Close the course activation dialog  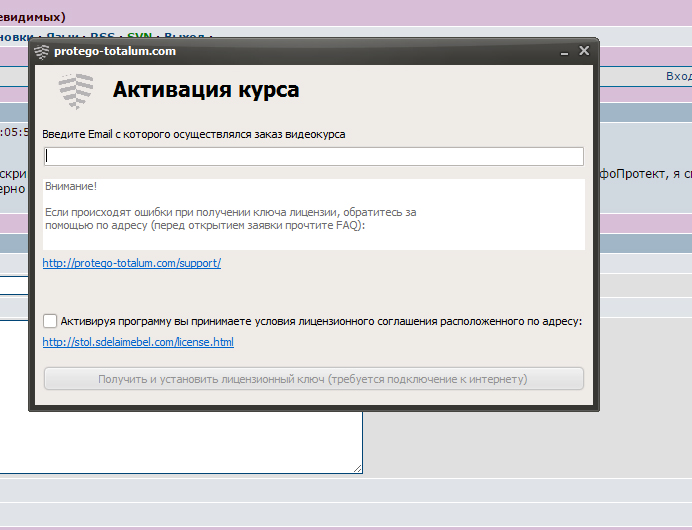(x=583, y=51)
